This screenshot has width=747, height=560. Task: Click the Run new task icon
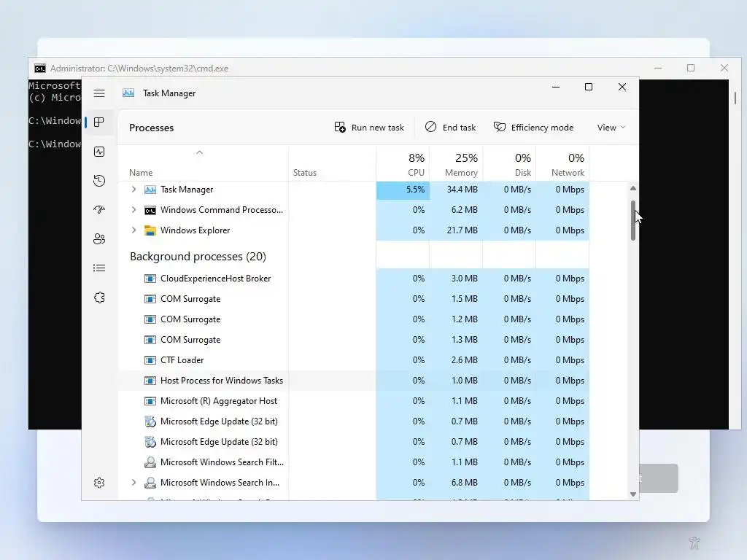pos(340,127)
